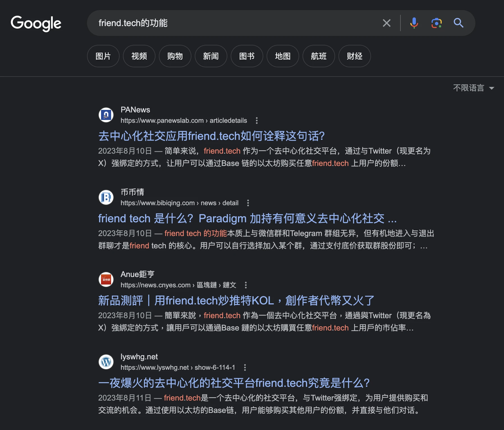Screen dimensions: 504x430
Task: Click the Anue鉅亨 site favicon
Action: [x=106, y=279]
